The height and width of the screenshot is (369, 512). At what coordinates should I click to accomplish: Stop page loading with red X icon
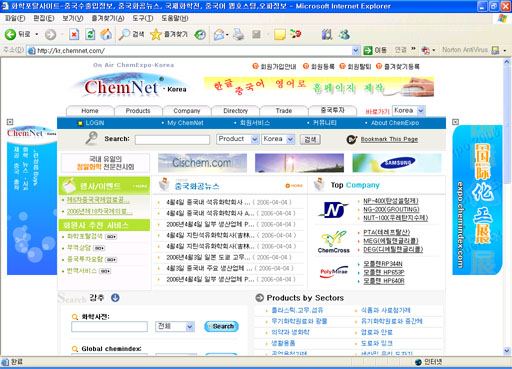point(74,34)
